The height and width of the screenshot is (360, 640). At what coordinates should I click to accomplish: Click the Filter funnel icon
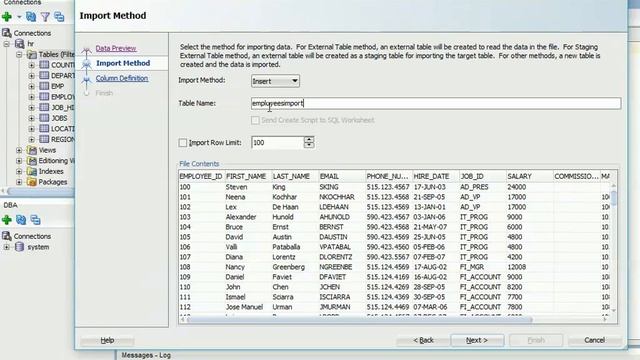[45, 17]
